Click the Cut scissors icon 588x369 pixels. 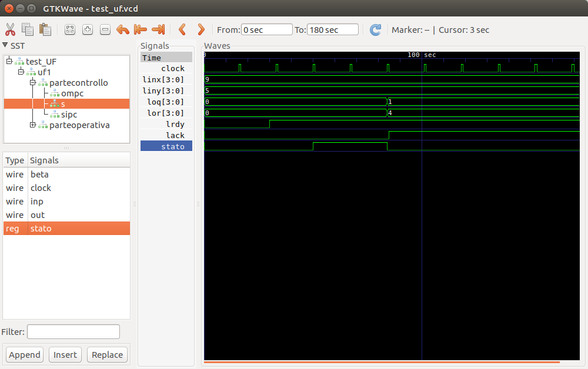10,29
